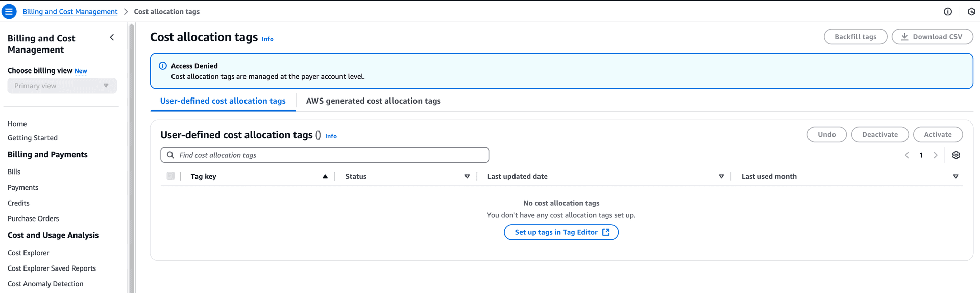Click the Cost and Usage Analysis heading

coord(53,235)
